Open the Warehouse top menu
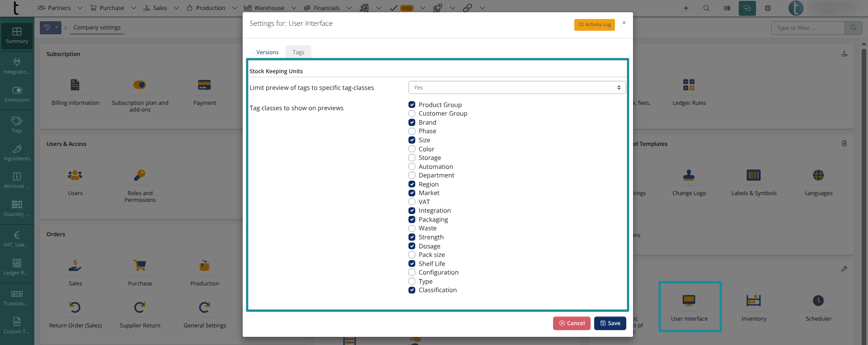 pyautogui.click(x=264, y=8)
